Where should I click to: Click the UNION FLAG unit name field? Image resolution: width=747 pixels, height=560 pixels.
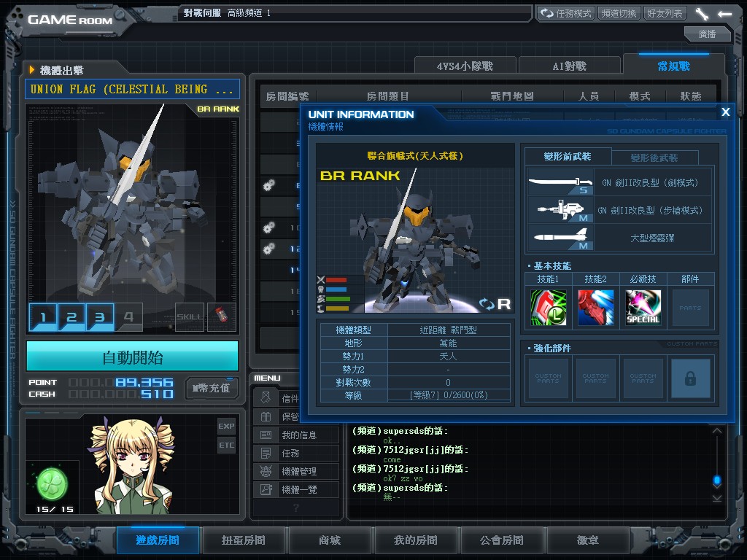(132, 89)
